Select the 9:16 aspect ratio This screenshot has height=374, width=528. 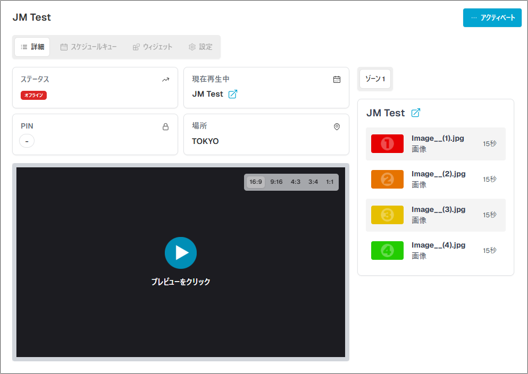pos(276,182)
